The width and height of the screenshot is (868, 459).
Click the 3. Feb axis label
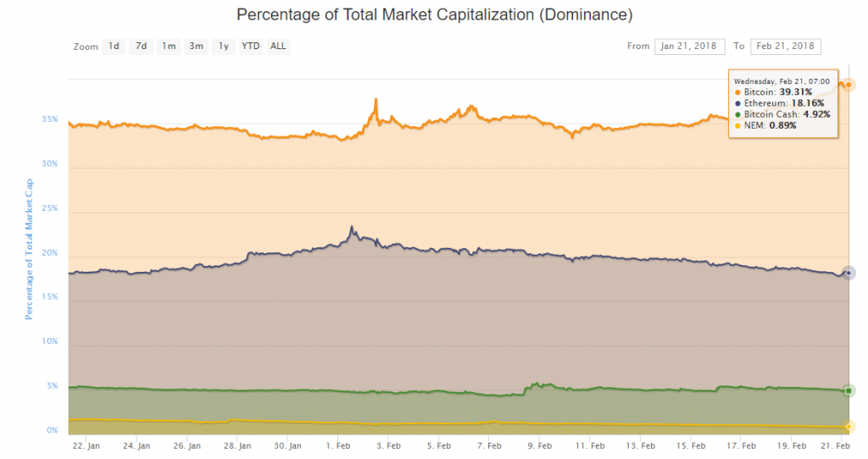click(x=388, y=445)
